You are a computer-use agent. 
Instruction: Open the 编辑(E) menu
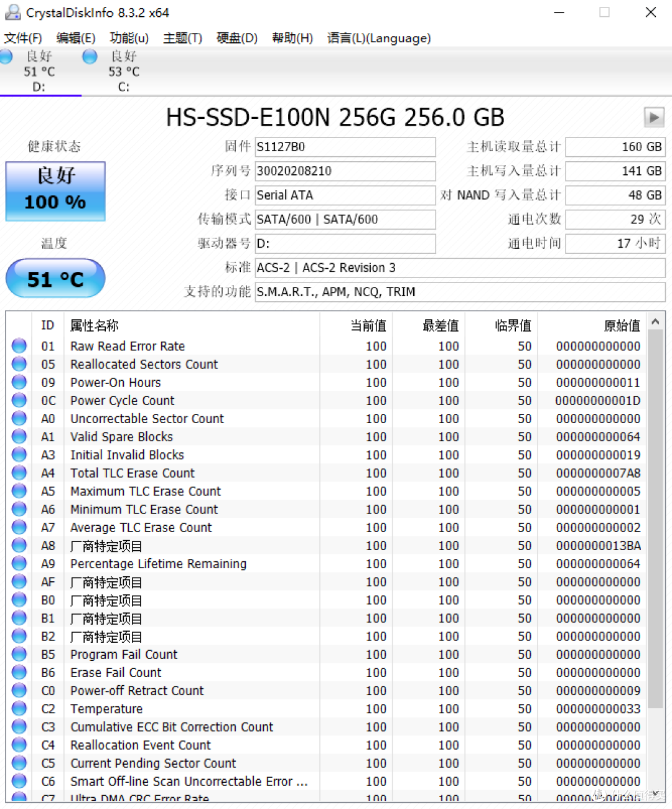75,38
